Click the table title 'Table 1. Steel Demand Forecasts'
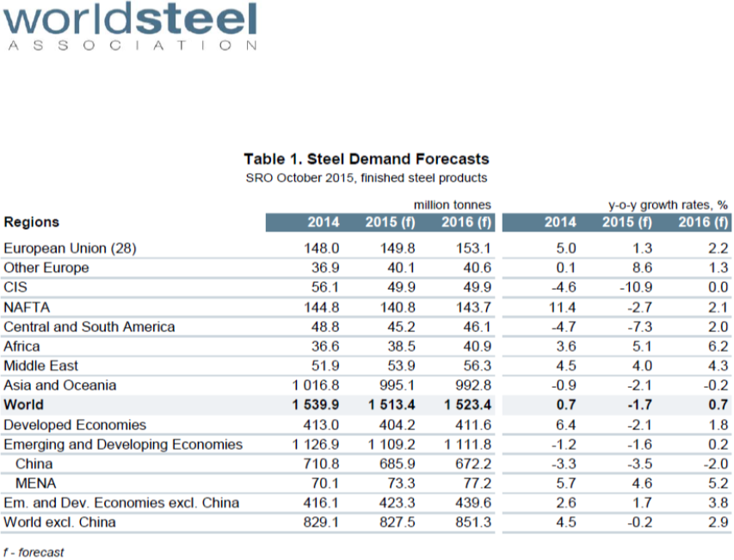Viewport: 734px width, 560px height. tap(366, 159)
